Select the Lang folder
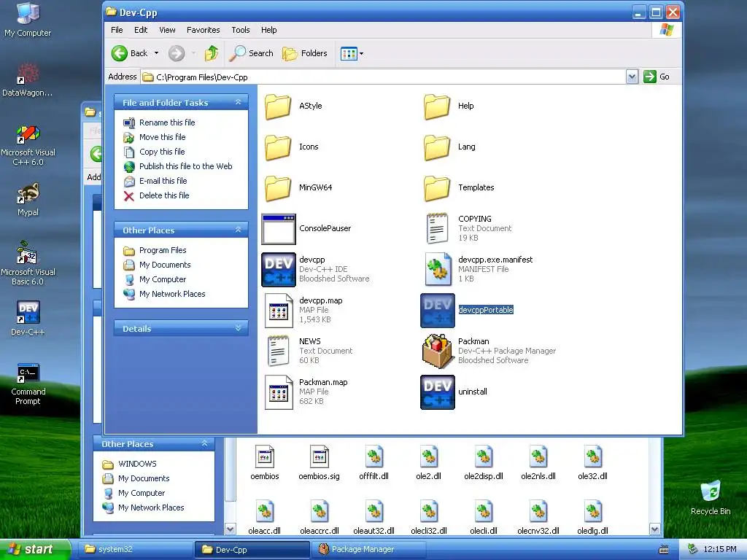Screen dimensions: 747x560 (x=437, y=147)
